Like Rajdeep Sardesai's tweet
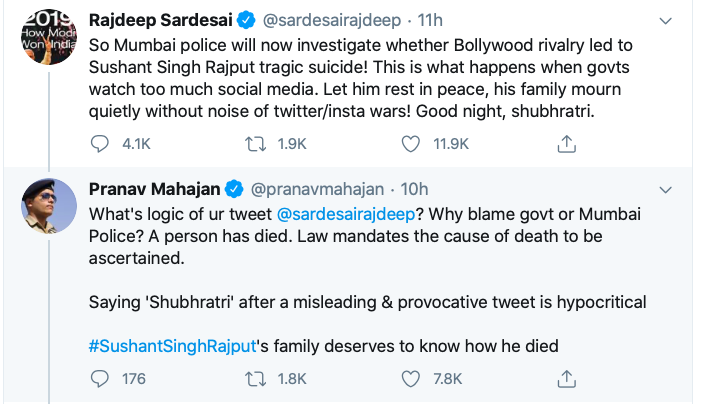722x404 pixels. pos(410,144)
